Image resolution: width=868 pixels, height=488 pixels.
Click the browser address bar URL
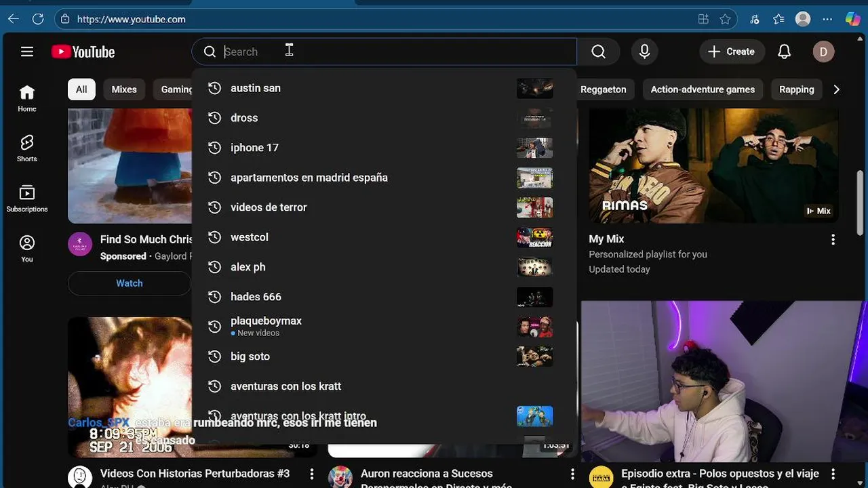click(131, 19)
